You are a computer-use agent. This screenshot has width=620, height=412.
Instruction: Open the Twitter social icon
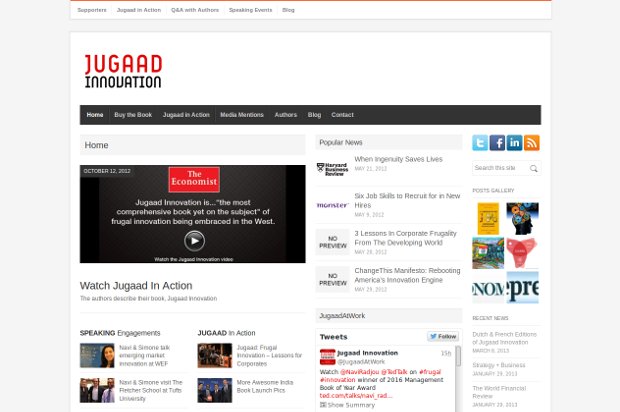(480, 143)
